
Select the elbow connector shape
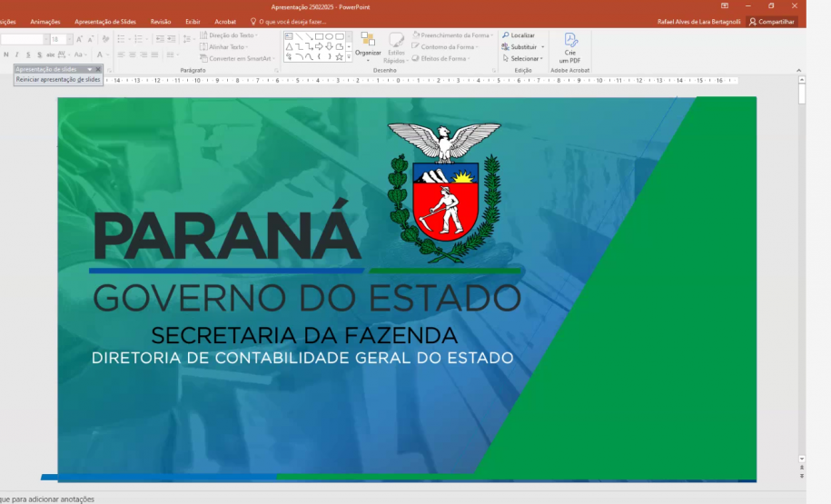tap(299, 46)
